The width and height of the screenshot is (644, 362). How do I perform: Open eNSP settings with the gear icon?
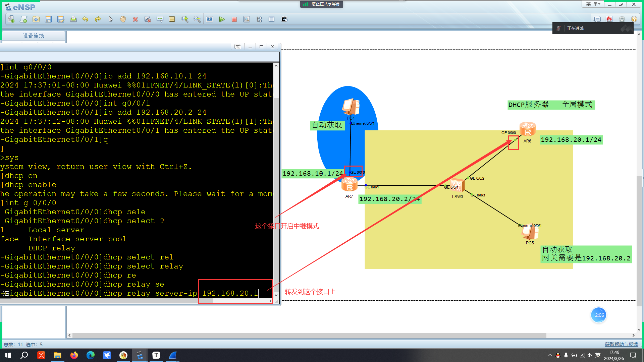622,19
